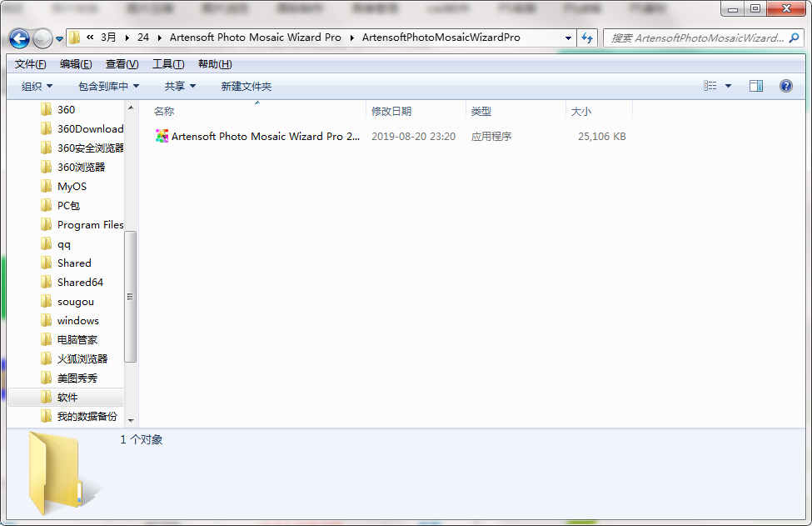This screenshot has height=526, width=812.
Task: Click the navigation pane scrollbar thumb
Action: click(131, 297)
